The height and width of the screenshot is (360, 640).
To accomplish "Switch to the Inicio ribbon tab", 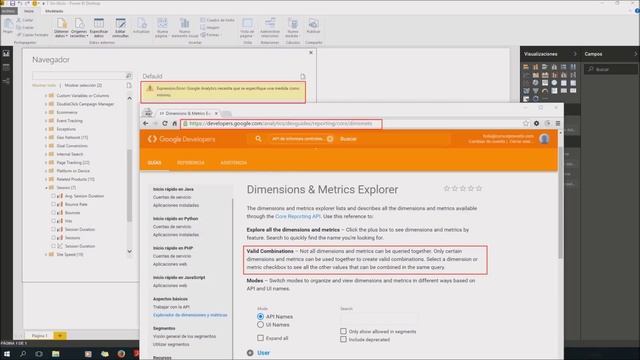I will pos(29,11).
